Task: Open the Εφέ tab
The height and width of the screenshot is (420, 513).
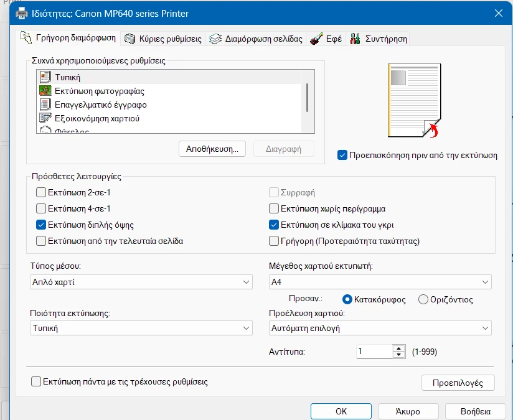Action: [326, 39]
